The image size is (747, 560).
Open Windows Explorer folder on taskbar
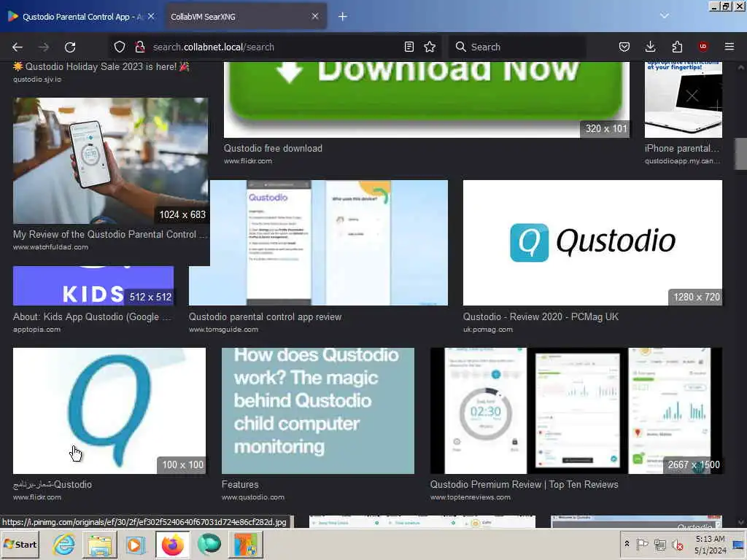99,544
